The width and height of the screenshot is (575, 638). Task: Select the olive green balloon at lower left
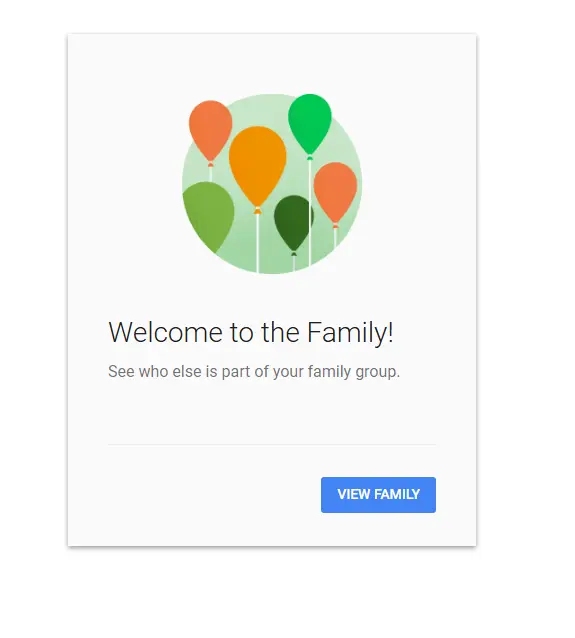pyautogui.click(x=208, y=216)
